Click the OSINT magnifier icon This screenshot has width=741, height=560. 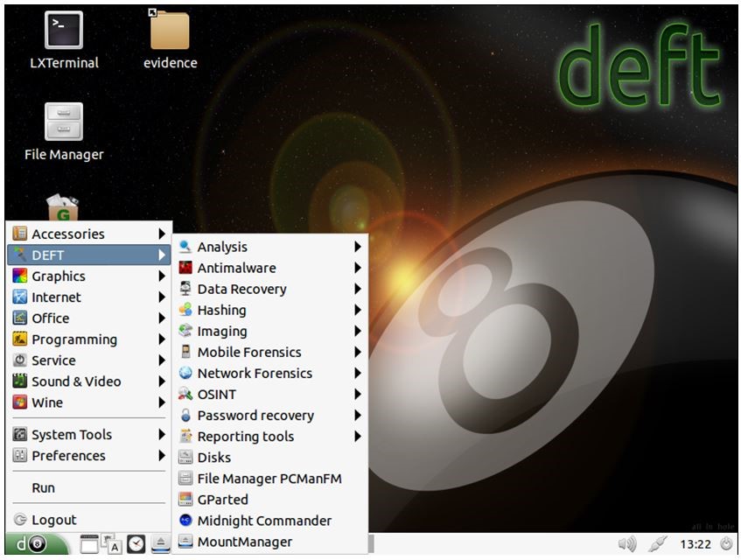click(x=185, y=394)
